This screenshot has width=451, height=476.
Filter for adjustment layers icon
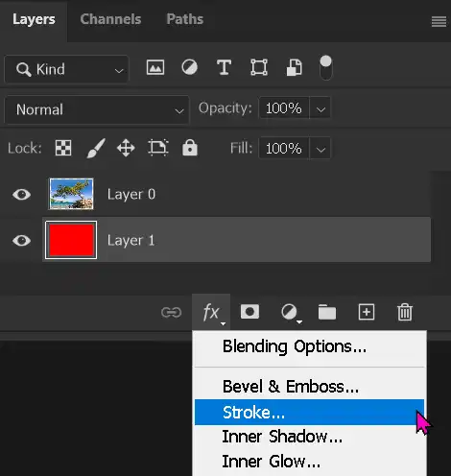coord(190,67)
